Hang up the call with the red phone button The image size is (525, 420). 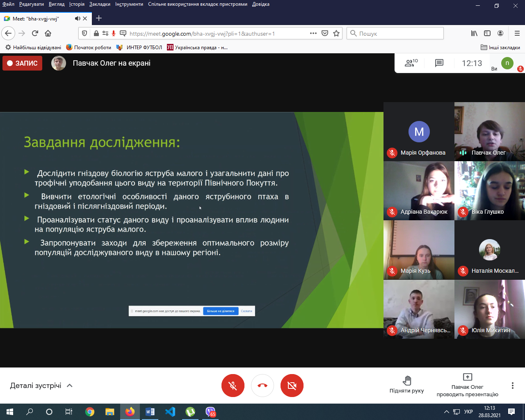[x=262, y=386]
